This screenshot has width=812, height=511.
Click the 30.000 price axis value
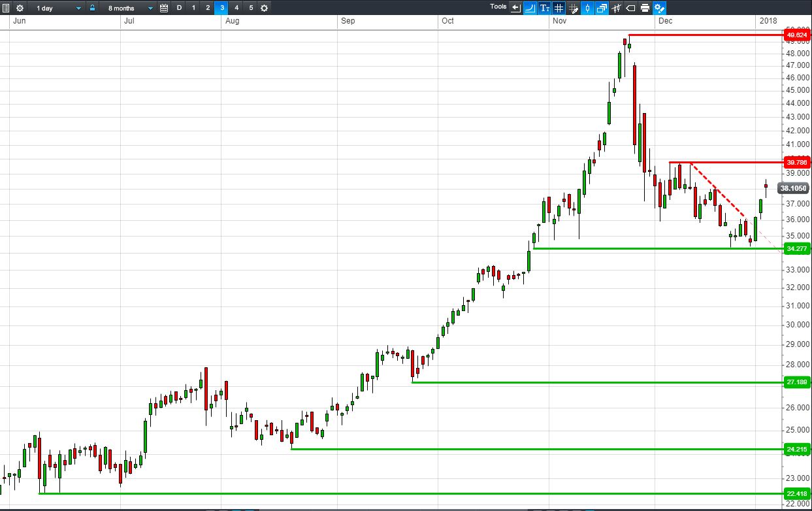(798, 325)
